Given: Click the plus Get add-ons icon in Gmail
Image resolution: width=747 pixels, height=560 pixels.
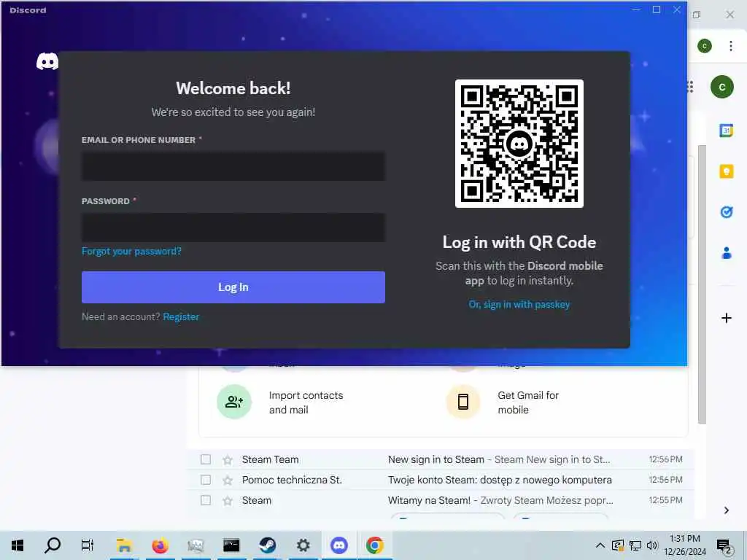Looking at the screenshot, I should pyautogui.click(x=726, y=318).
